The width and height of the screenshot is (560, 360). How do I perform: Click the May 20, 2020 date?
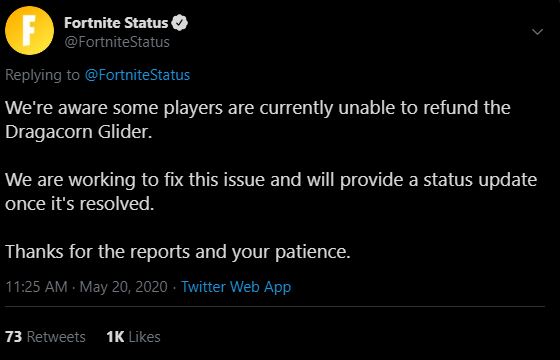(x=124, y=287)
